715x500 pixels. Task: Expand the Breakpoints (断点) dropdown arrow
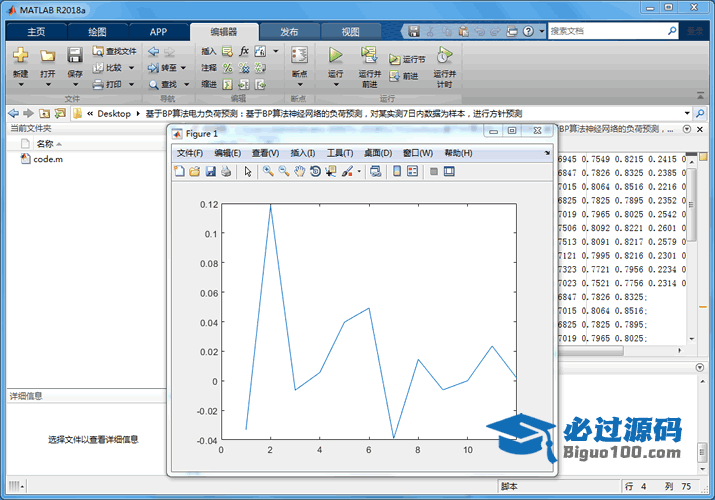300,85
